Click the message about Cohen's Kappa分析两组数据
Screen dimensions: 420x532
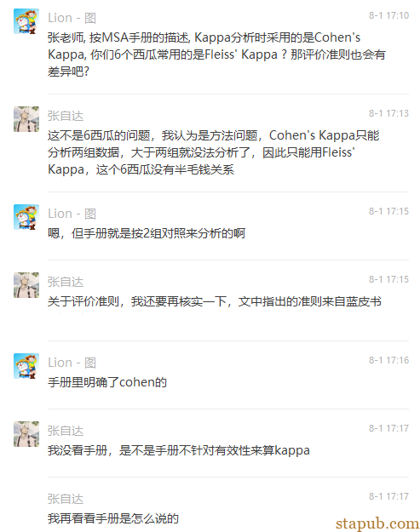point(214,152)
